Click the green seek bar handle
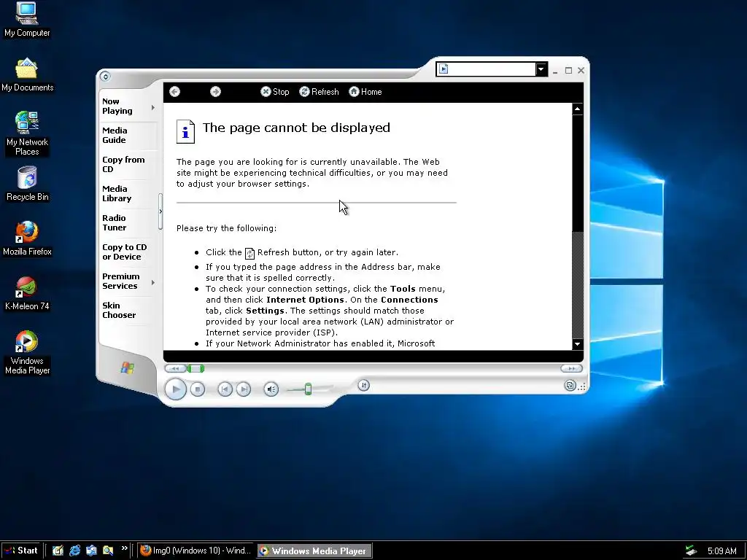The width and height of the screenshot is (747, 560). (196, 368)
